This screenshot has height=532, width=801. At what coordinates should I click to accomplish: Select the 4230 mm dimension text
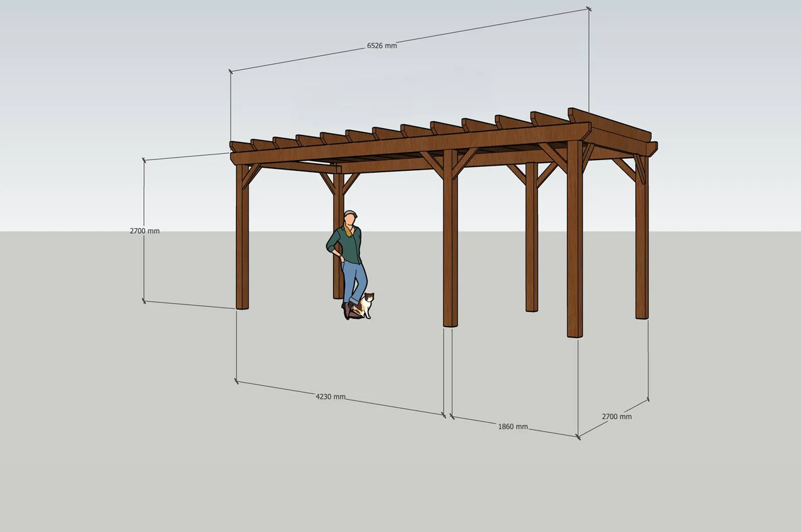(330, 396)
